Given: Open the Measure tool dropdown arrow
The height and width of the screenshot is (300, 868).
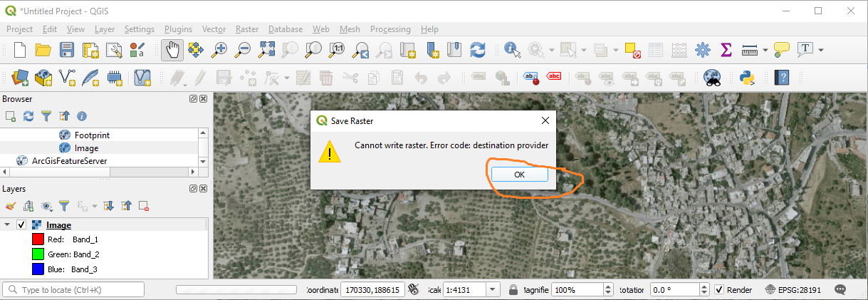Looking at the screenshot, I should [x=765, y=50].
